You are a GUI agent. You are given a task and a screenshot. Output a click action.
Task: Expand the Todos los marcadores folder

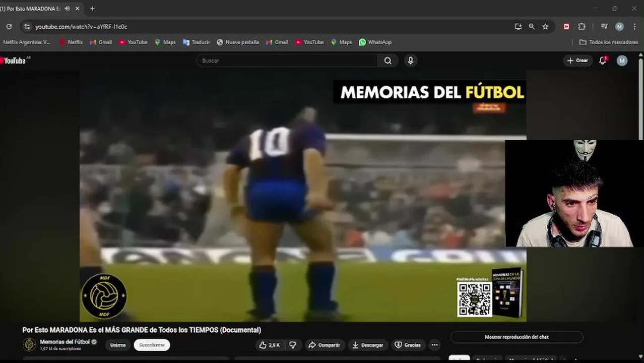point(609,42)
